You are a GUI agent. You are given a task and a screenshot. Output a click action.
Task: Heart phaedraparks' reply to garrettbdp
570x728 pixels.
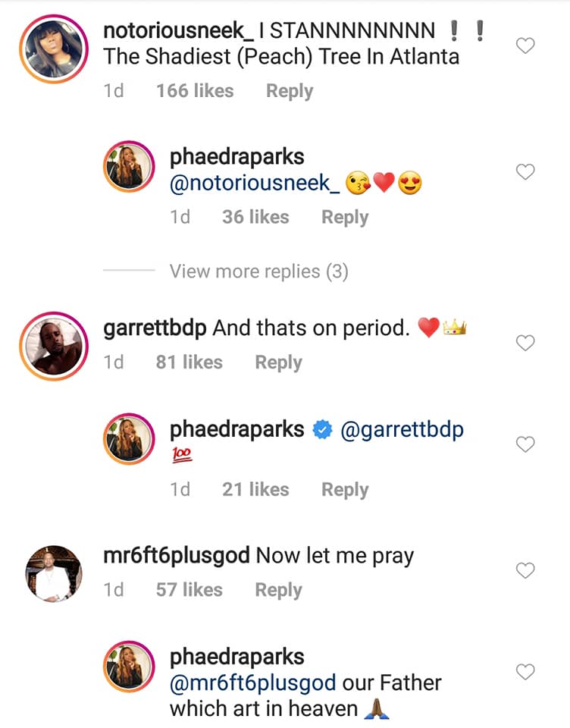pos(525,444)
